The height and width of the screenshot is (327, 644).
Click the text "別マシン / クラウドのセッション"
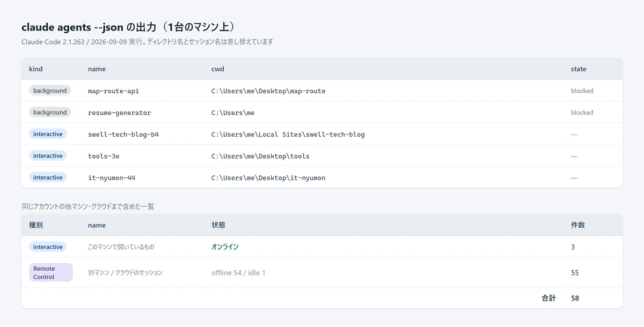pyautogui.click(x=125, y=273)
